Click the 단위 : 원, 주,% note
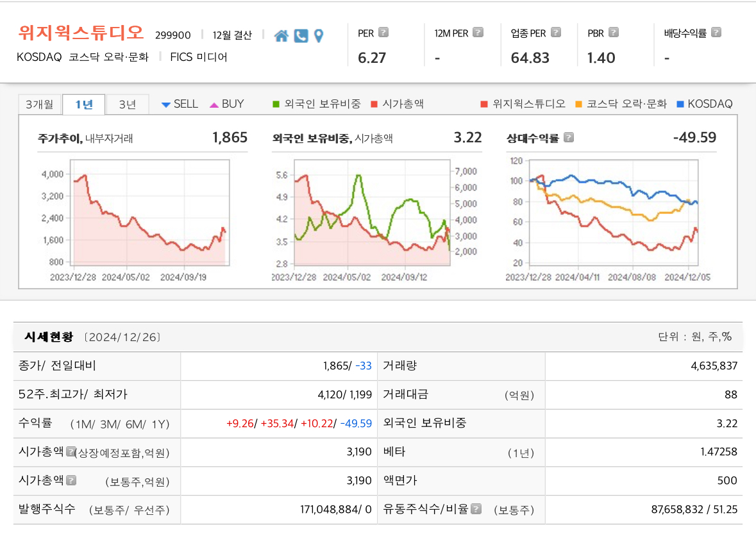 point(695,337)
